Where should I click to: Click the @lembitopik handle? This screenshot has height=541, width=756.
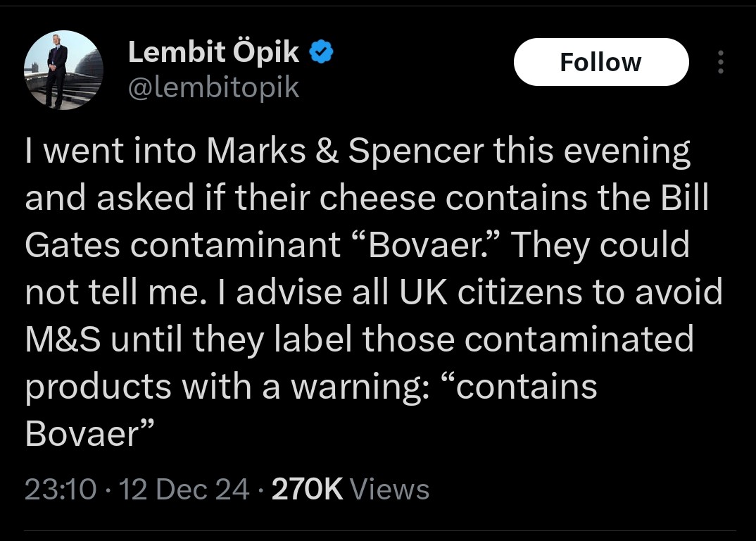(213, 88)
